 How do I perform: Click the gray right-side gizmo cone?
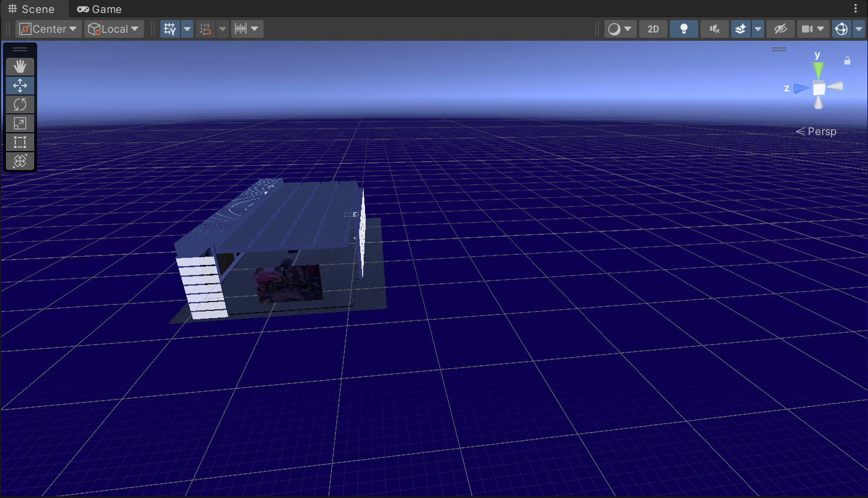point(835,87)
